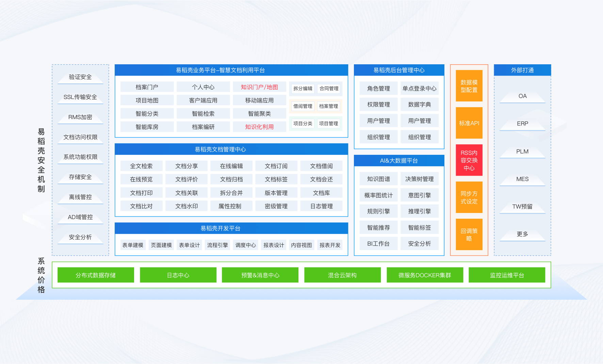
Task: Click the ERP external integration item
Action: (x=522, y=124)
